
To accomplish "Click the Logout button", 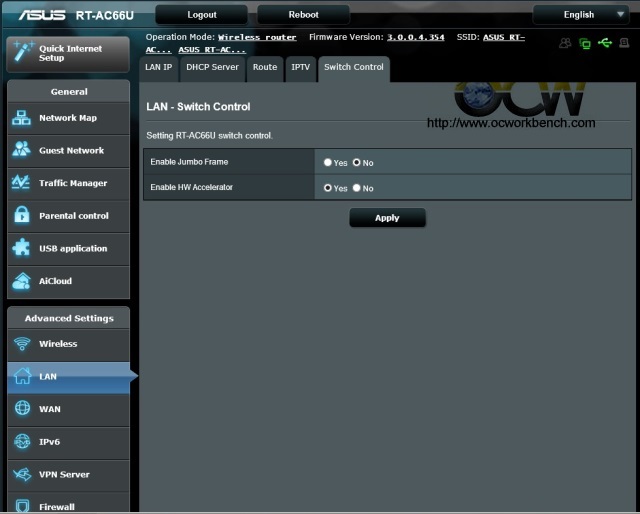I will [x=202, y=15].
